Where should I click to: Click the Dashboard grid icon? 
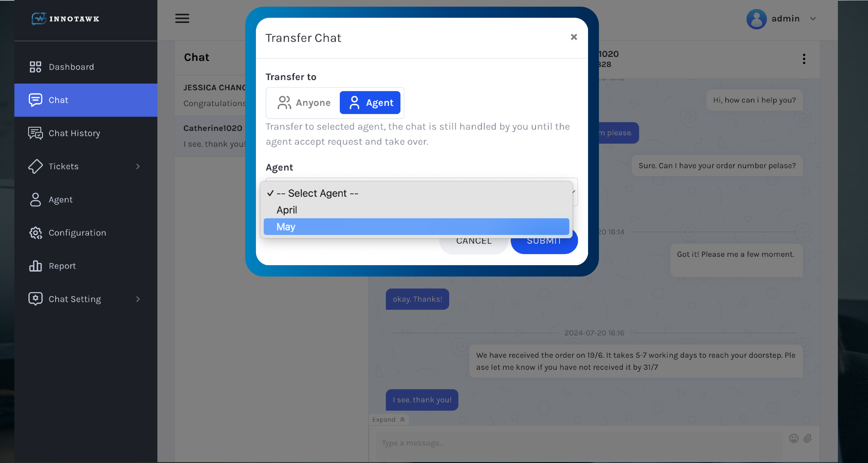[x=35, y=67]
